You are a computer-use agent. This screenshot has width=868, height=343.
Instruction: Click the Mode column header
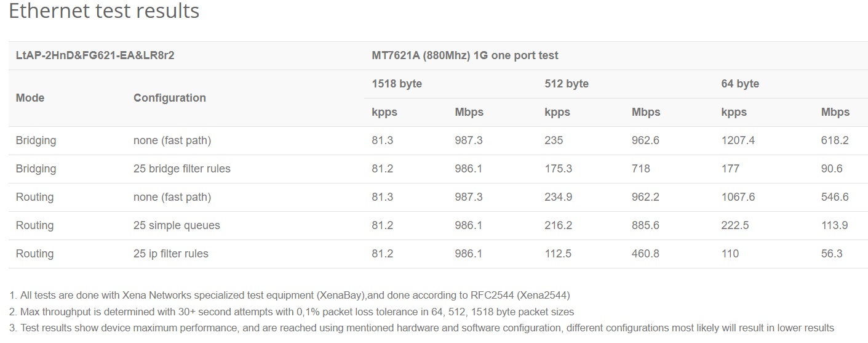[30, 98]
